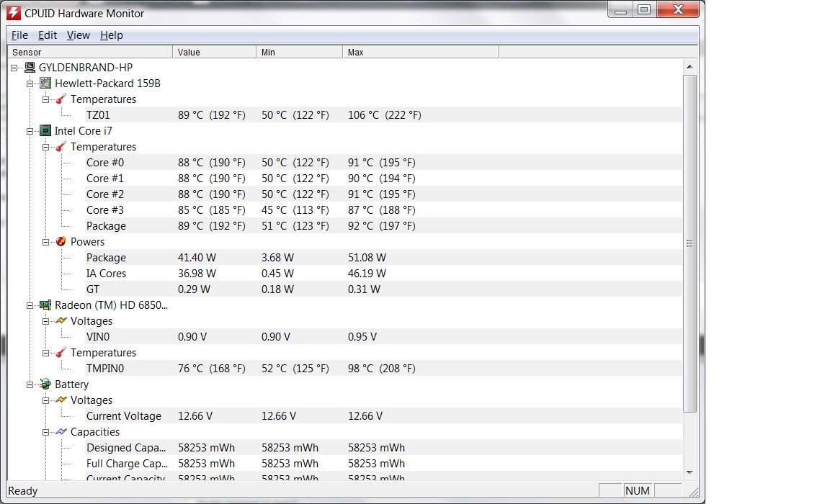Click the Value column header

pyautogui.click(x=215, y=52)
